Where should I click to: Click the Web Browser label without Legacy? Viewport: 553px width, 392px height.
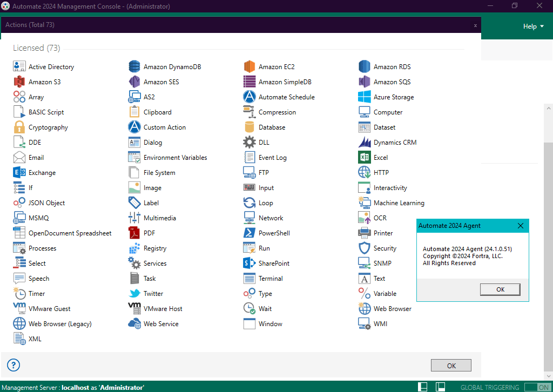click(393, 309)
